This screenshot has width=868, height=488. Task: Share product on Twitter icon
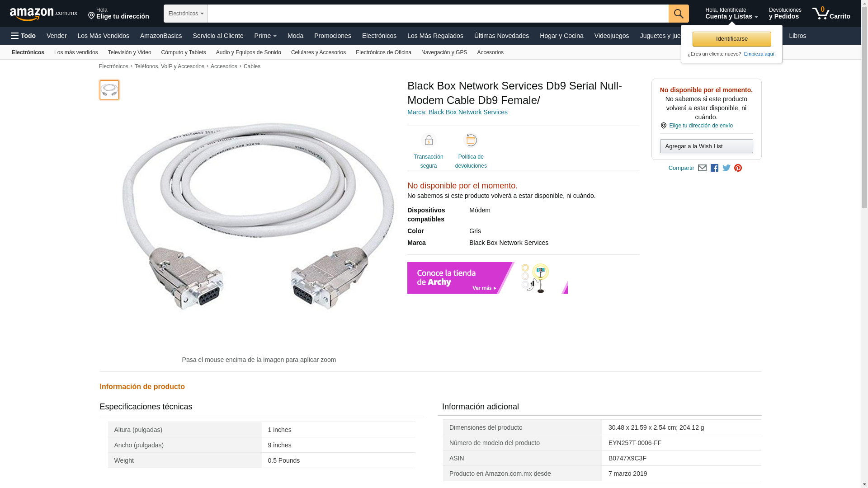pos(726,168)
